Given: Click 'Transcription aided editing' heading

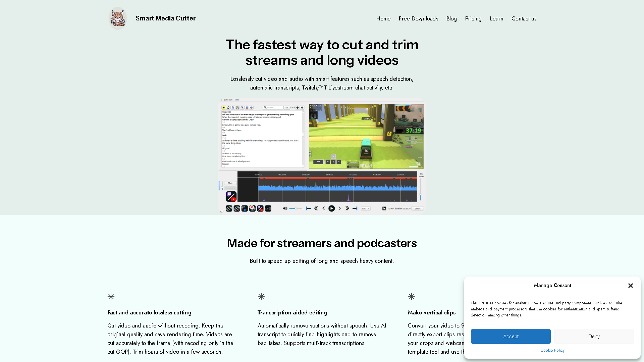Looking at the screenshot, I should click(292, 312).
